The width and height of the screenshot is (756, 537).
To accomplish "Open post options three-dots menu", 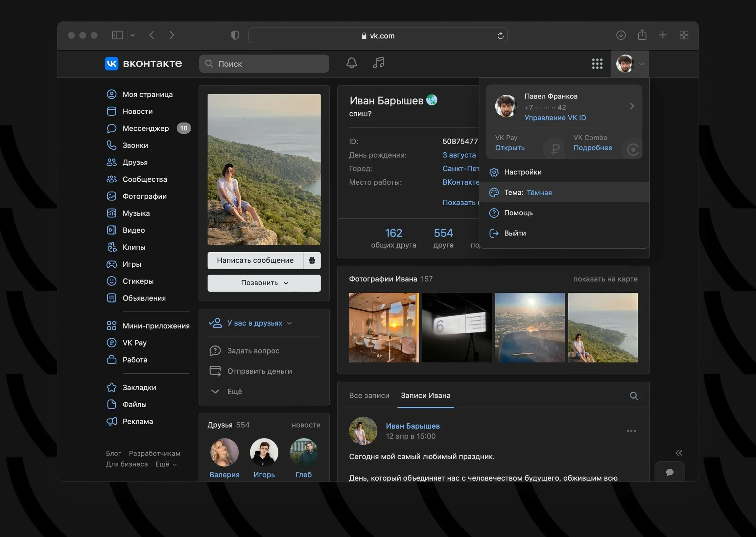I will [x=631, y=431].
